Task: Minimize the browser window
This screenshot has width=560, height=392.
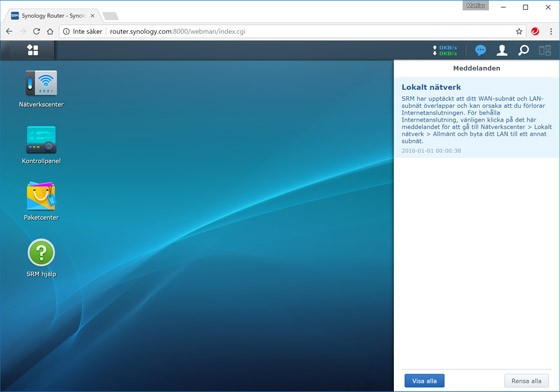Action: pos(503,7)
